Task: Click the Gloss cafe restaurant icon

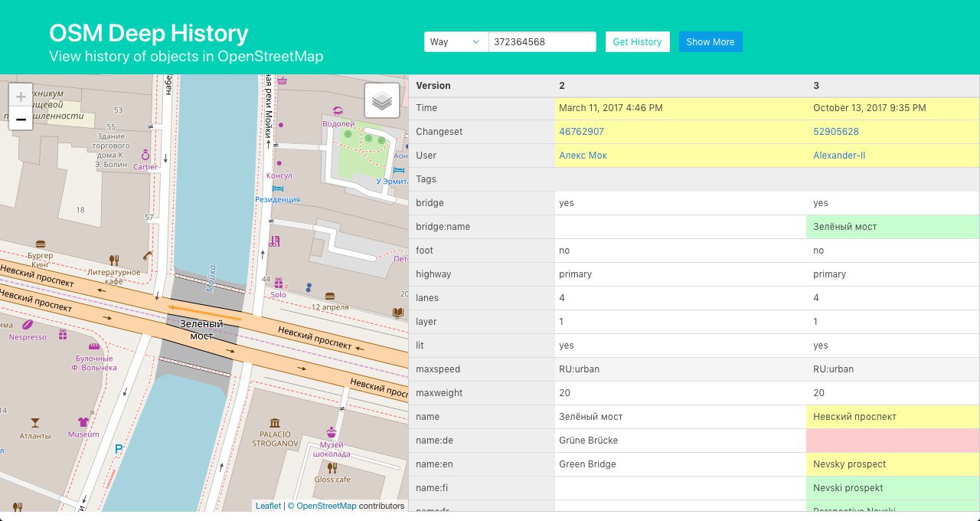Action: (x=332, y=467)
